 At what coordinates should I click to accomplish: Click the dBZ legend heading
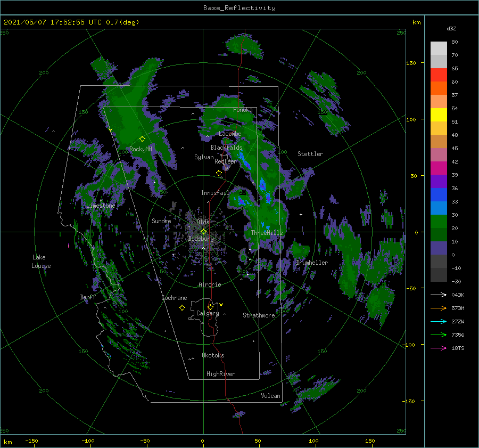click(451, 28)
